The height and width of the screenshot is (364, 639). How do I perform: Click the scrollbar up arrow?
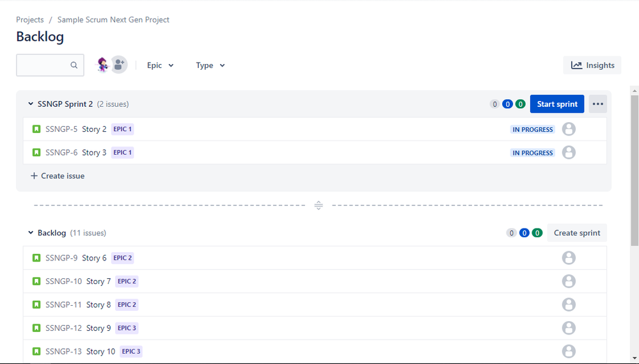pos(635,90)
